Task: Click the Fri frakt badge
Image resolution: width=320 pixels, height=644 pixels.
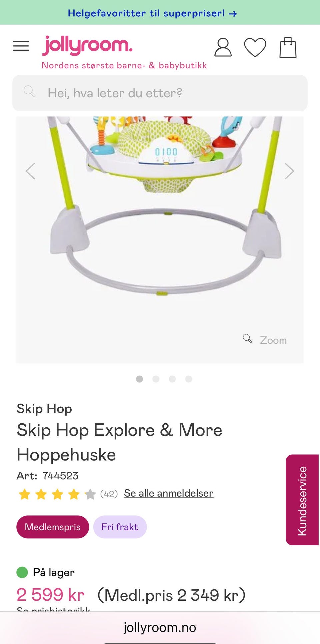Action: pyautogui.click(x=120, y=527)
